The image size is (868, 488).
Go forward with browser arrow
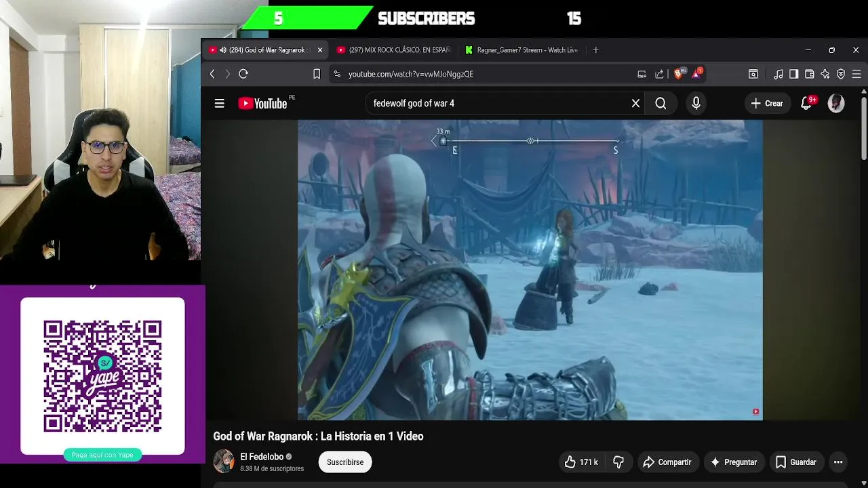tap(228, 74)
